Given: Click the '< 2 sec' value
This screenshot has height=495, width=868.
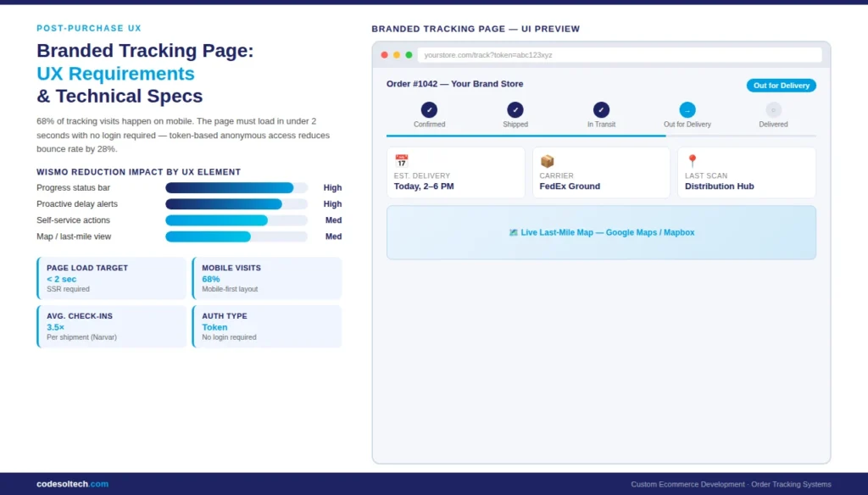Looking at the screenshot, I should click(x=61, y=279).
